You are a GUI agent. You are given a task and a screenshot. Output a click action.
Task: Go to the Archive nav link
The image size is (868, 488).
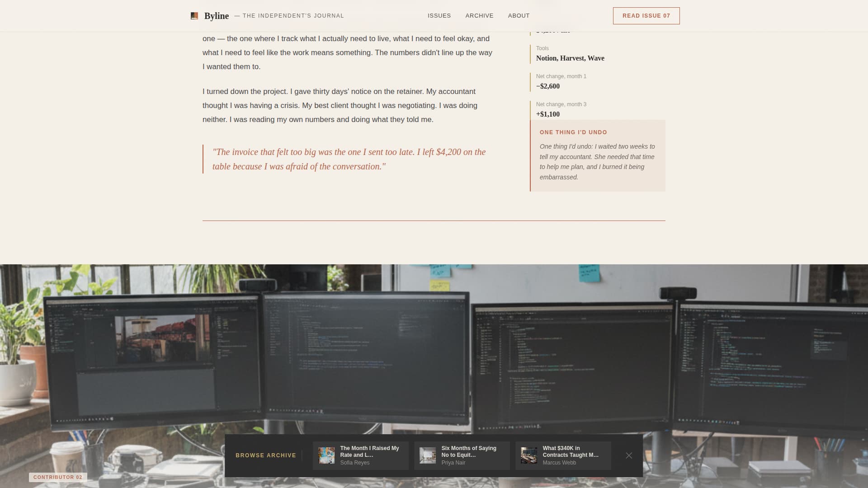click(x=479, y=16)
